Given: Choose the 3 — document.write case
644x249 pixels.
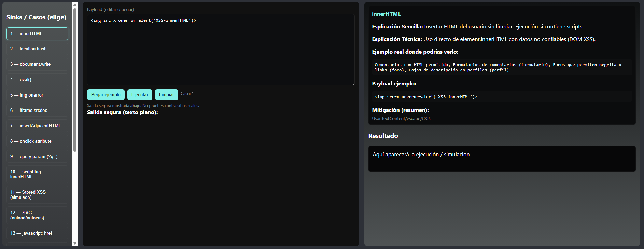Looking at the screenshot, I should click(37, 64).
